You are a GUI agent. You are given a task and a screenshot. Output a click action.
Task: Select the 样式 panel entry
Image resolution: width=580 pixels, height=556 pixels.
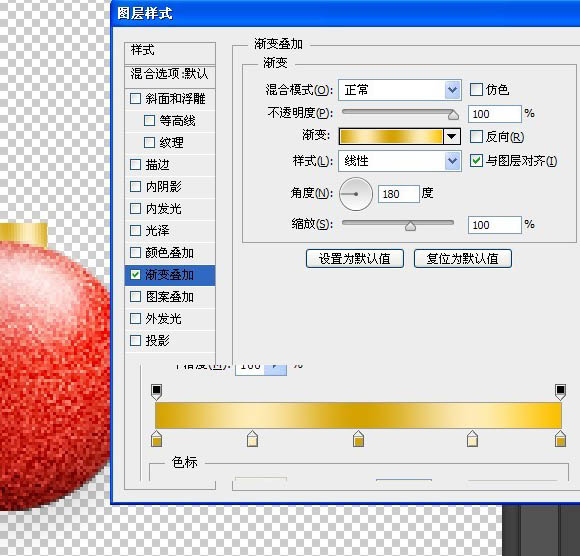(170, 52)
